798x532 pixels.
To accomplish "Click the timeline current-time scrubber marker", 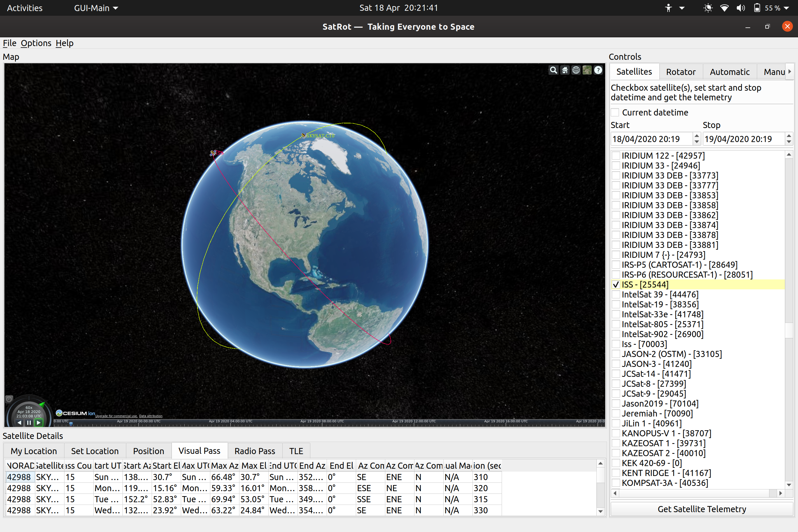I will click(x=71, y=424).
